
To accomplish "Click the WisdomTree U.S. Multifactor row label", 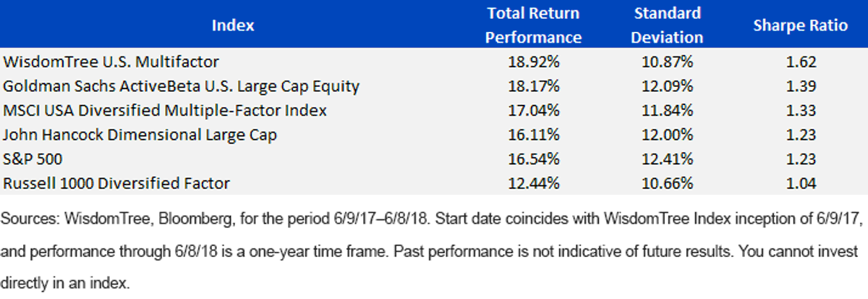I will click(111, 62).
